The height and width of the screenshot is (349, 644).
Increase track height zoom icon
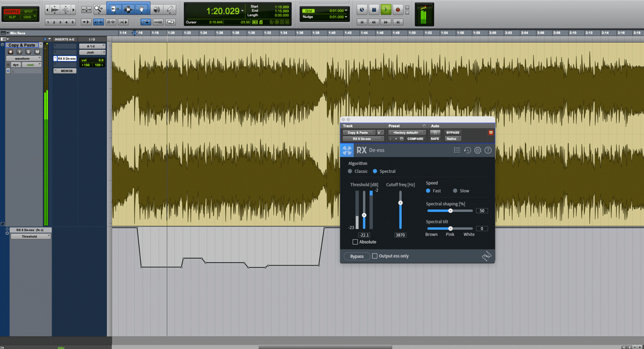click(x=65, y=9)
